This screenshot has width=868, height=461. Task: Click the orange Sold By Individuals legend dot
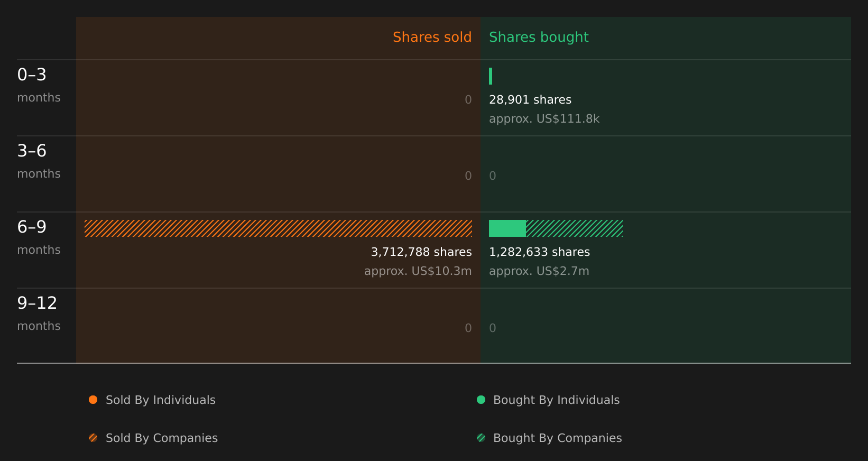tap(93, 400)
